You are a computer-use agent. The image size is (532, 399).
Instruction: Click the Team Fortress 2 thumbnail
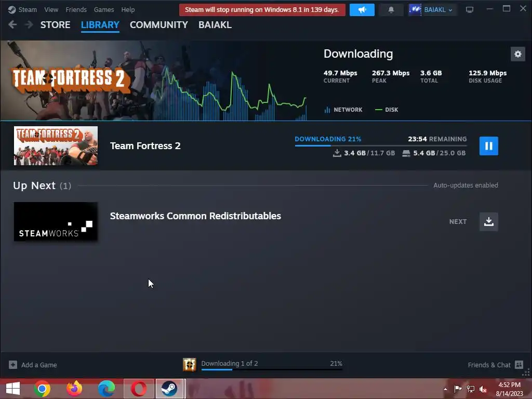pyautogui.click(x=56, y=146)
